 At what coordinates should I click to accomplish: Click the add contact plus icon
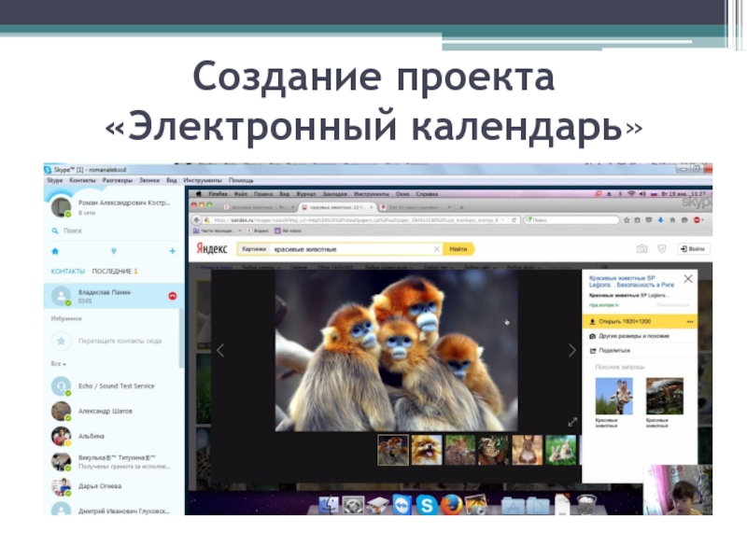click(172, 251)
